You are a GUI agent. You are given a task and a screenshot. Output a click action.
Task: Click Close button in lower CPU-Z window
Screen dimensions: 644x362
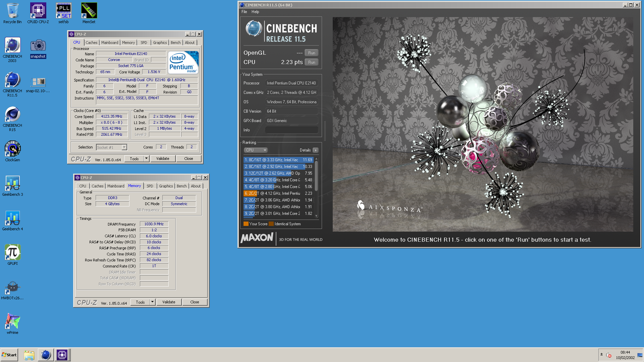click(x=195, y=302)
